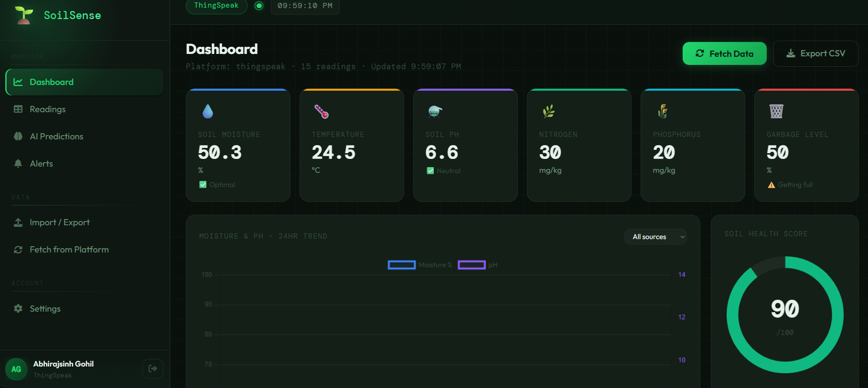Click the 24.5 temperature value

coord(333,152)
